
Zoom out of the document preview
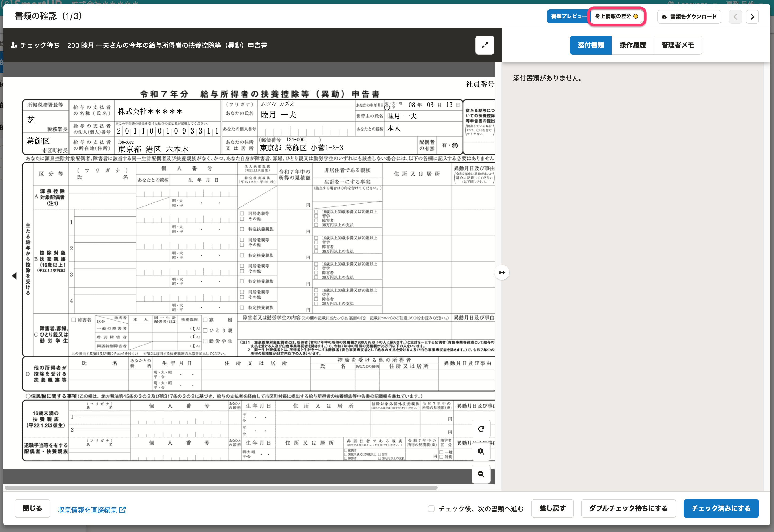click(x=481, y=474)
